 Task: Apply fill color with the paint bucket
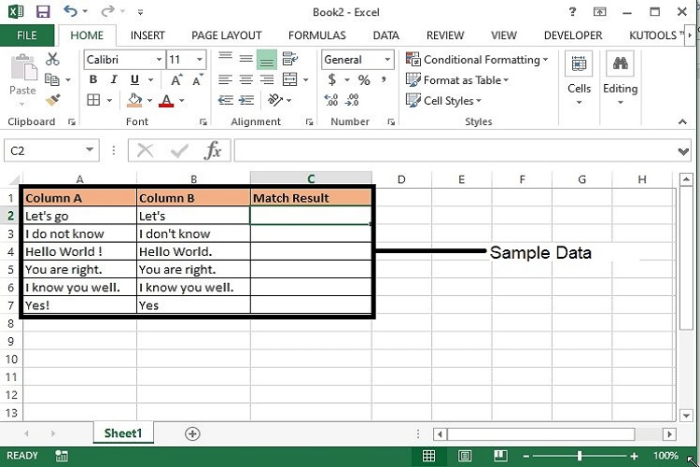(x=134, y=100)
